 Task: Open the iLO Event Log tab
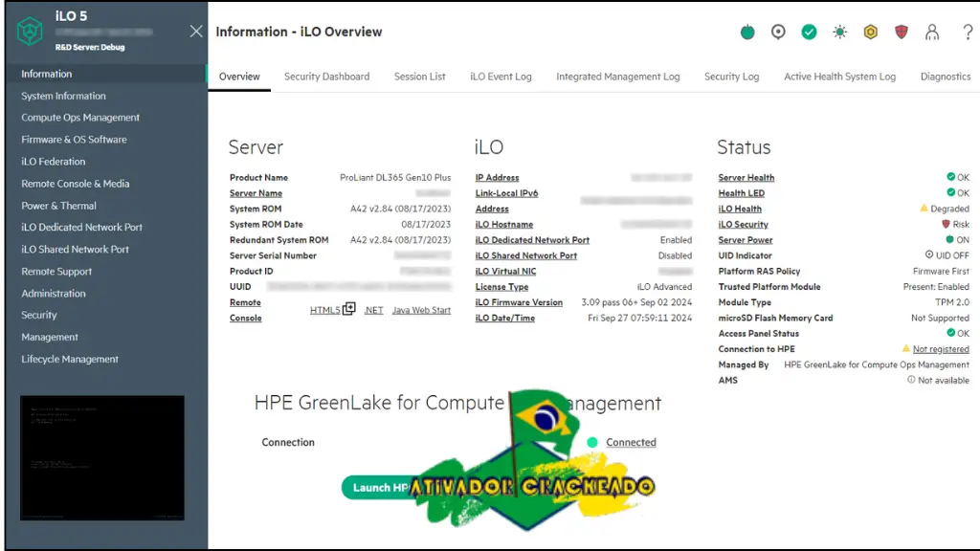501,77
